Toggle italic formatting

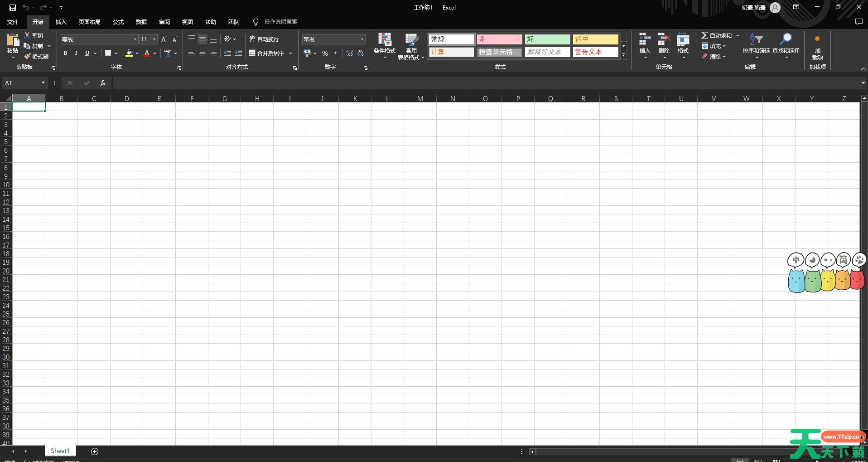[x=76, y=53]
